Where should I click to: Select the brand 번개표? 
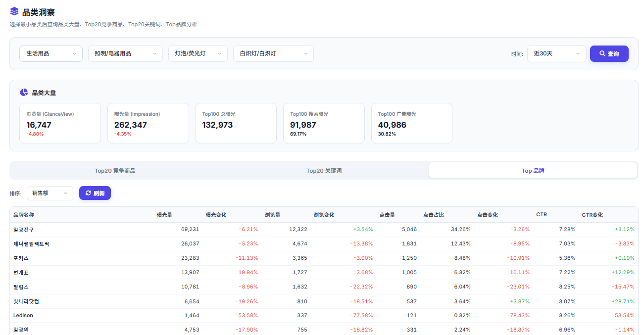pyautogui.click(x=21, y=273)
